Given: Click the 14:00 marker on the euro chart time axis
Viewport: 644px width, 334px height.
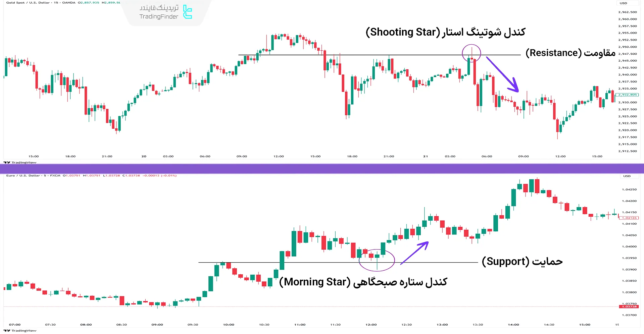Looking at the screenshot, I should 513,325.
